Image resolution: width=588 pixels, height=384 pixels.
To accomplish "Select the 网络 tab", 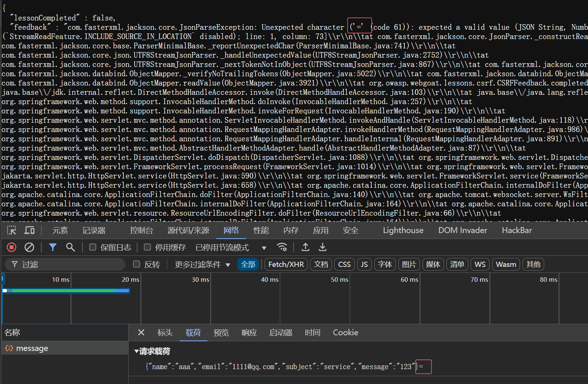I will pyautogui.click(x=231, y=230).
